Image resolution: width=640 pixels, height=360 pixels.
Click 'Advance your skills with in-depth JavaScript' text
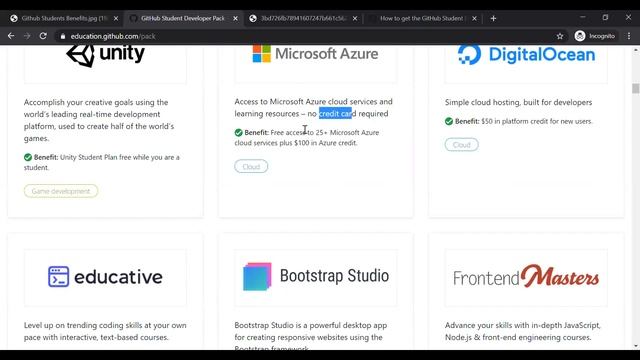pyautogui.click(x=523, y=325)
